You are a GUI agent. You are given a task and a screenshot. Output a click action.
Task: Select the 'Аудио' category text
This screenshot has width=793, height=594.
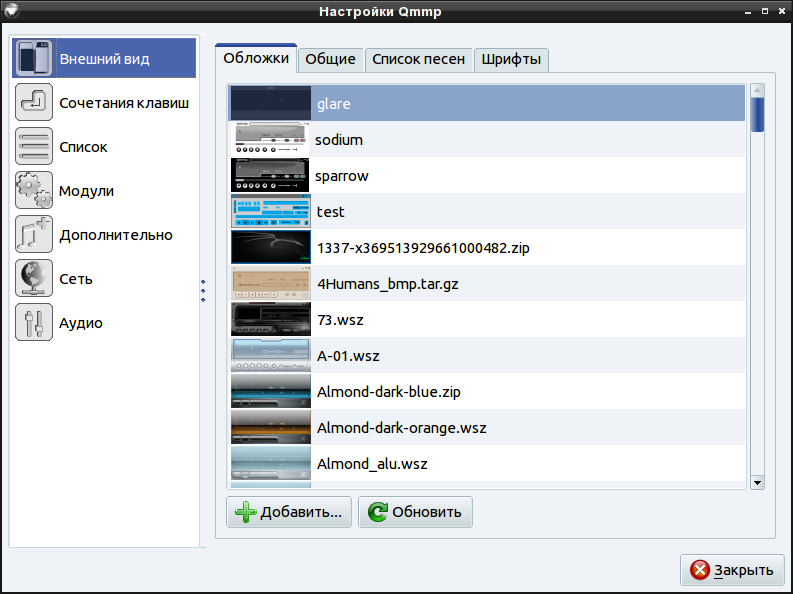(x=80, y=323)
